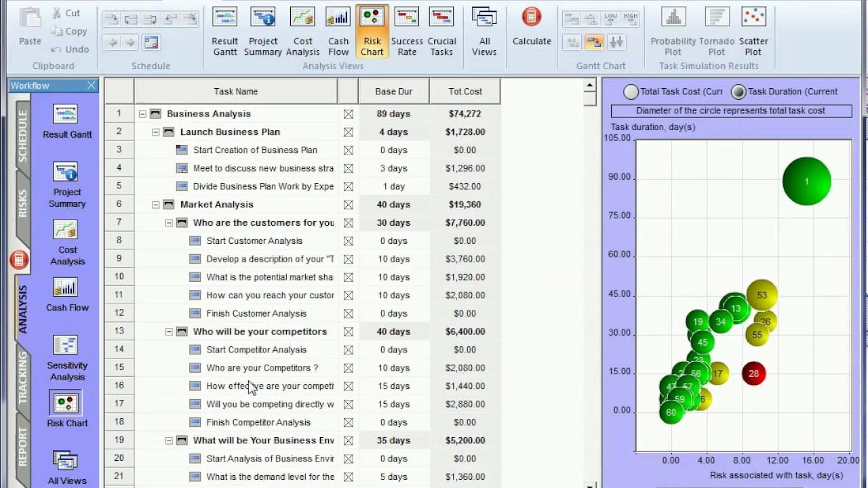The image size is (868, 488).
Task: Click the red bubble labeled 28
Action: 753,373
